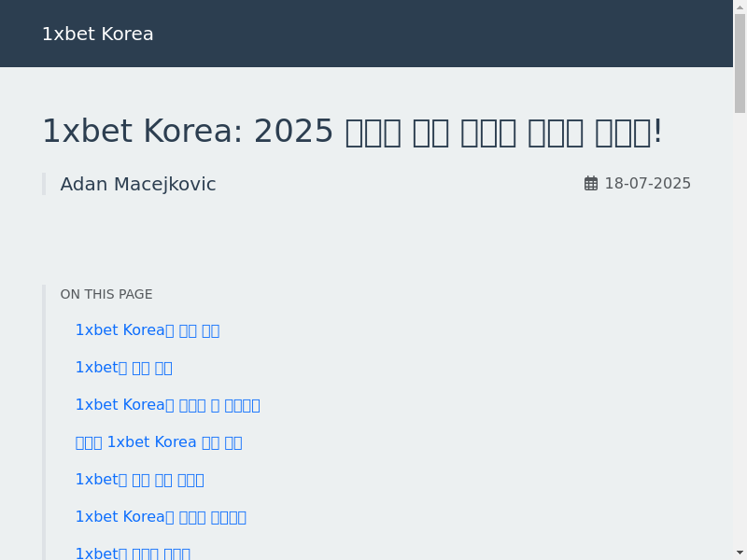Image resolution: width=747 pixels, height=560 pixels.
Task: Click the calendar icon beside the date
Action: pyautogui.click(x=591, y=184)
